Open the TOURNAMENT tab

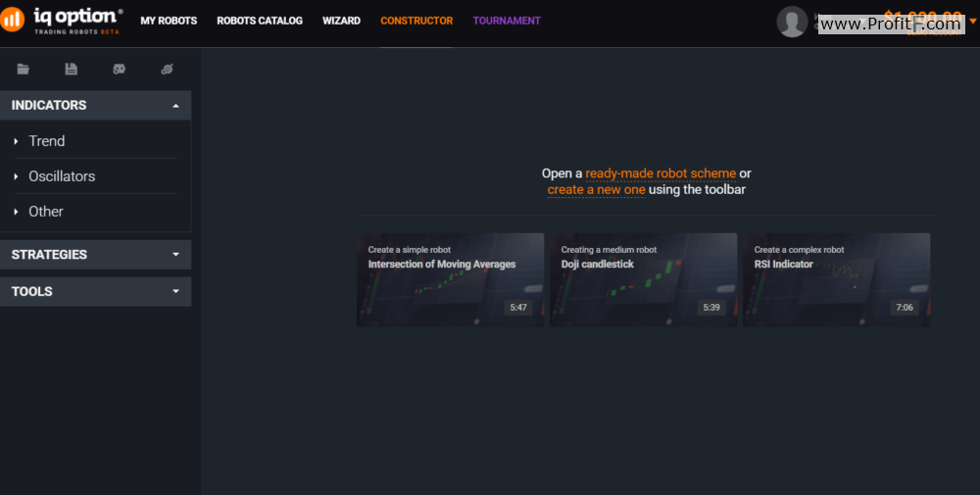click(x=507, y=21)
